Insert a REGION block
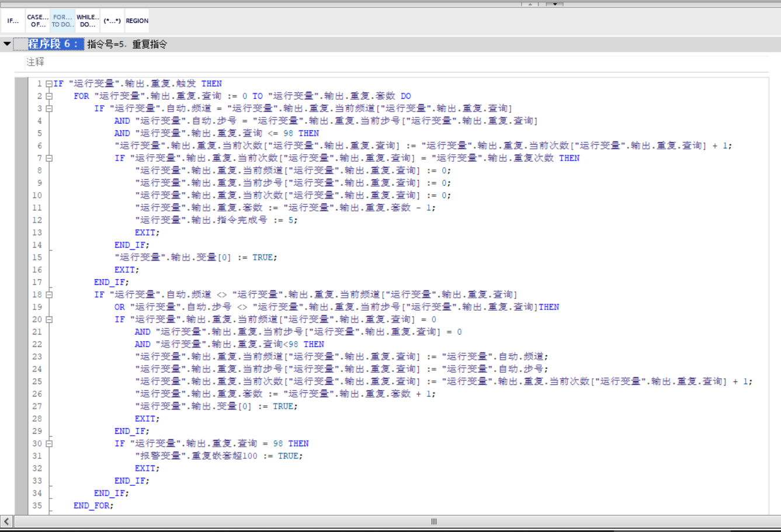 (x=137, y=21)
